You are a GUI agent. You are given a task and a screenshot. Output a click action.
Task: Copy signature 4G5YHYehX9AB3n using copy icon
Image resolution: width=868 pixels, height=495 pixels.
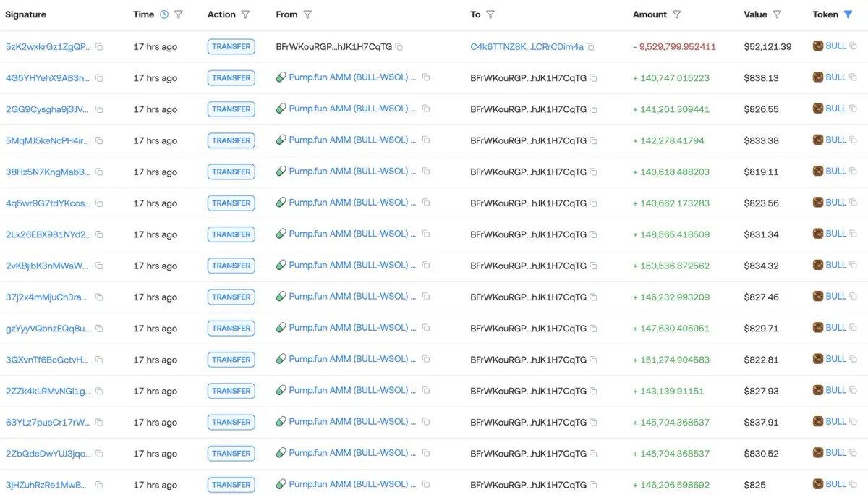coord(99,78)
